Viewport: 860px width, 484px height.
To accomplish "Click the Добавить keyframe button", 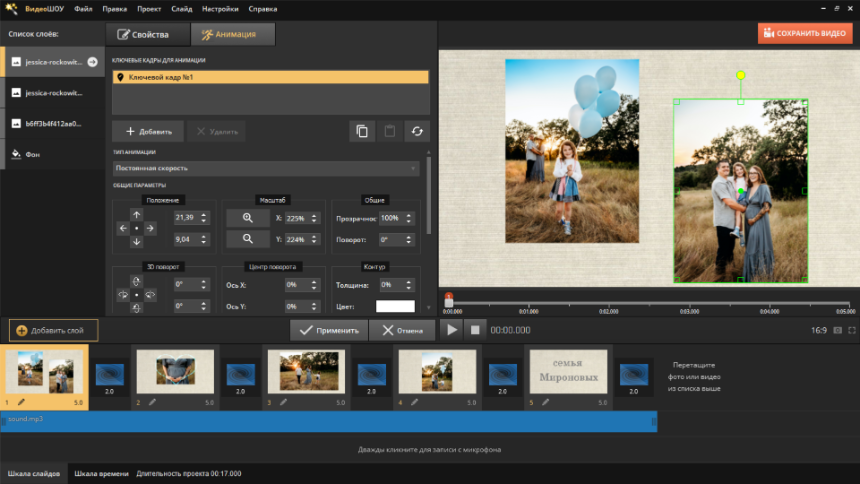I will [148, 132].
